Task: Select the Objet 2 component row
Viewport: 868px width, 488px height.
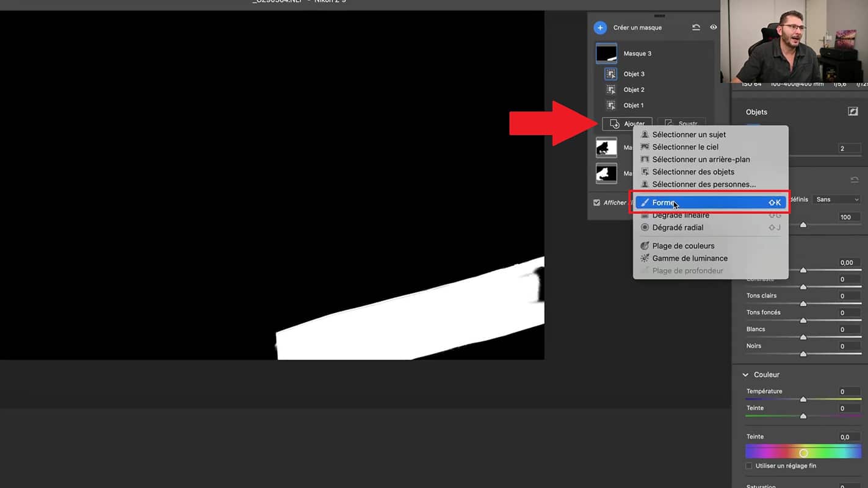Action: (x=654, y=90)
